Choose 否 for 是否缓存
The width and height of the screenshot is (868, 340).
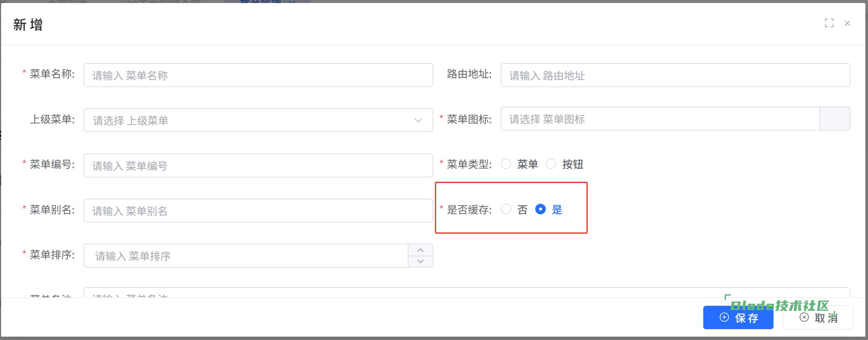click(x=506, y=209)
